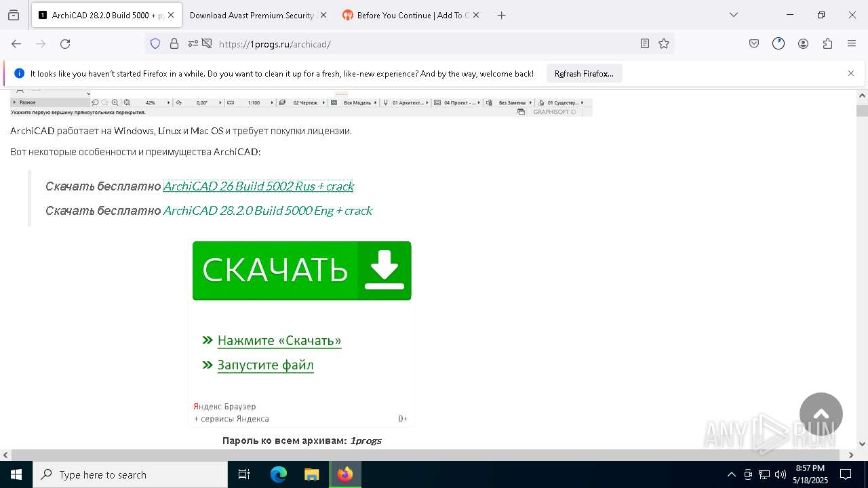This screenshot has width=868, height=488.
Task: Open the Windows Start menu
Action: pos(16,474)
